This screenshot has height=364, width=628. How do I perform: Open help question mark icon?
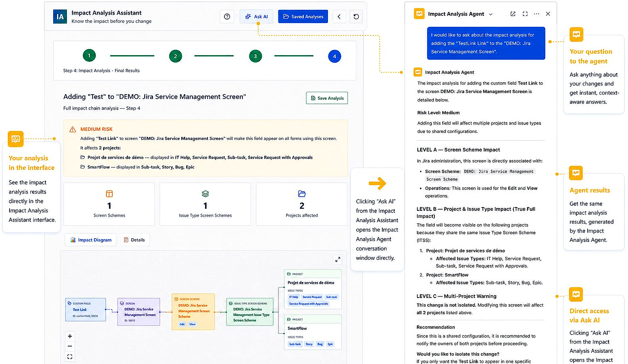227,17
